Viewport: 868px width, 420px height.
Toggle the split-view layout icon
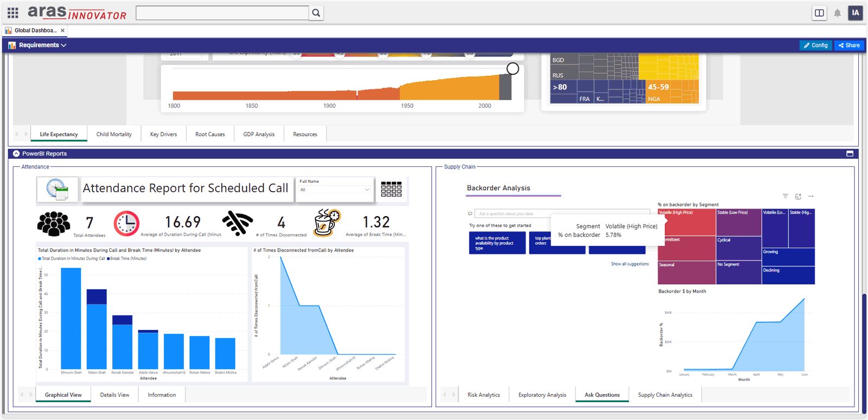point(819,13)
